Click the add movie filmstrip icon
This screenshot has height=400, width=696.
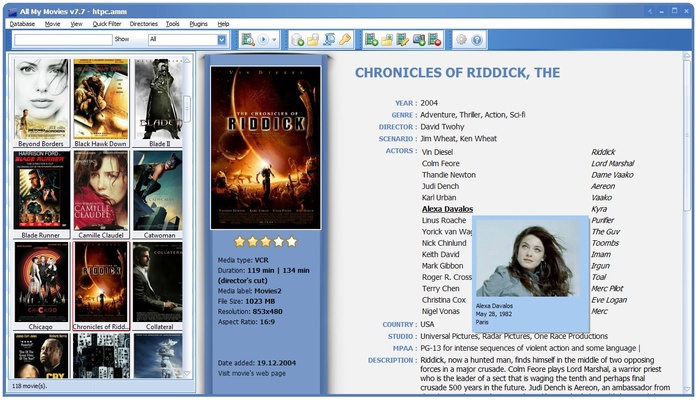click(x=372, y=40)
